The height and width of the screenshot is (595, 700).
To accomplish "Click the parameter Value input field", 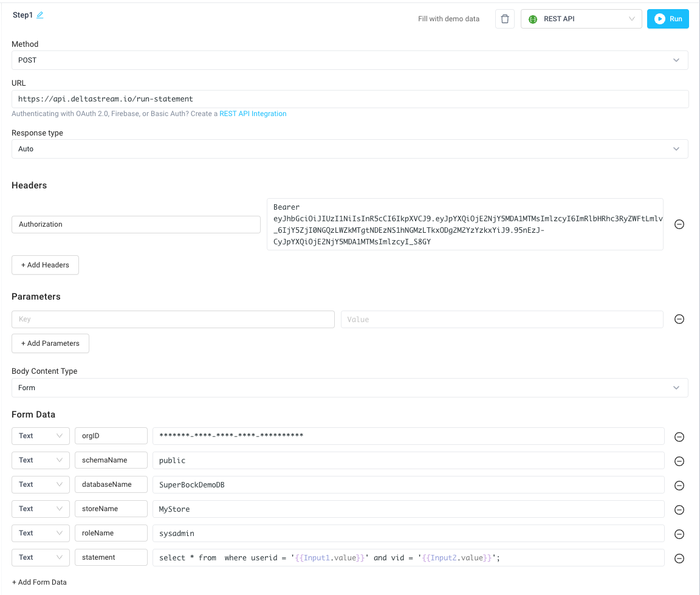I will (x=502, y=319).
